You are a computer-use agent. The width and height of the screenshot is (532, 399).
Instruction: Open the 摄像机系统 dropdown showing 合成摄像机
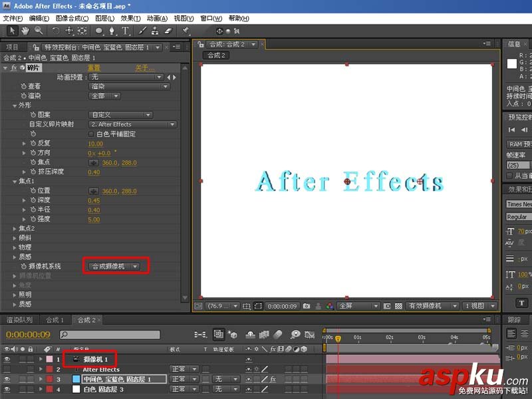pyautogui.click(x=114, y=267)
